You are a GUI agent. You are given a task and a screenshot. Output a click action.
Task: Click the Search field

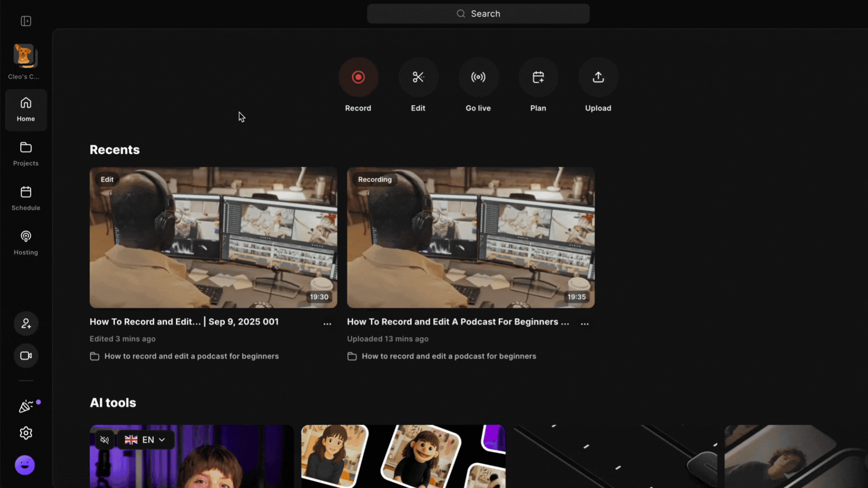pos(478,14)
